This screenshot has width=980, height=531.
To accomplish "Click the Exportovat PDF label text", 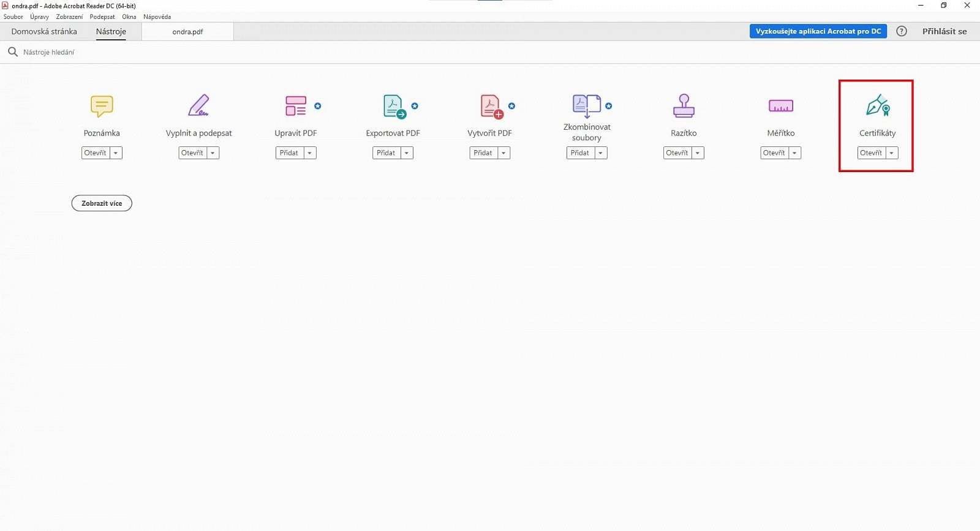I will [393, 133].
